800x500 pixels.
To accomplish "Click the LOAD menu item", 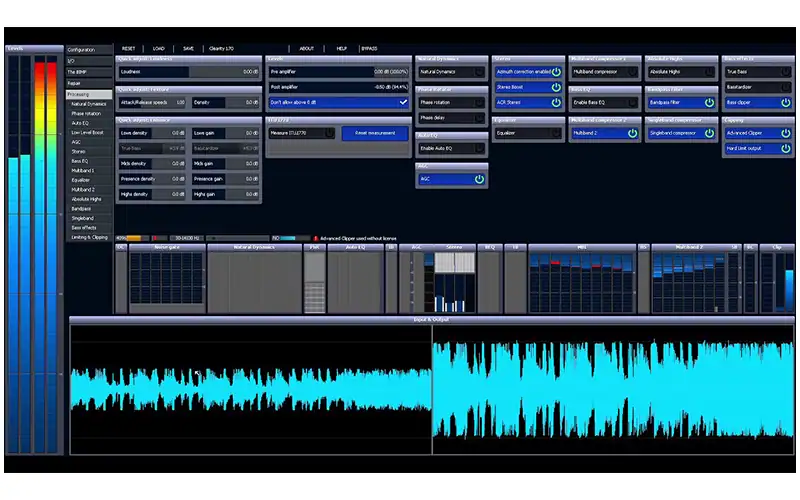I will 158,48.
